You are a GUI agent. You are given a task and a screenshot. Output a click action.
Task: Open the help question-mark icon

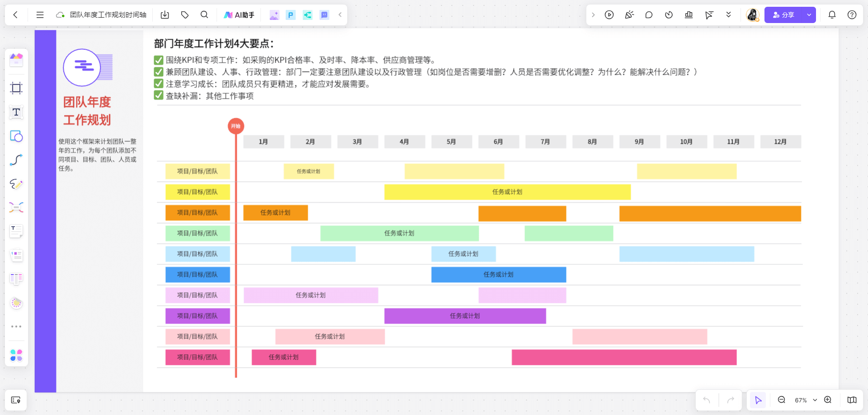[852, 15]
